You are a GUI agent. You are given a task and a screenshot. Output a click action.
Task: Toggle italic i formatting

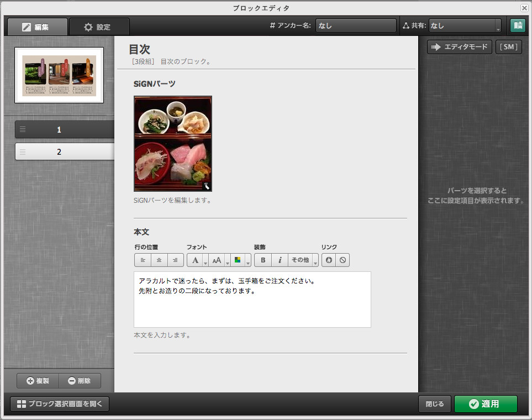pos(280,260)
